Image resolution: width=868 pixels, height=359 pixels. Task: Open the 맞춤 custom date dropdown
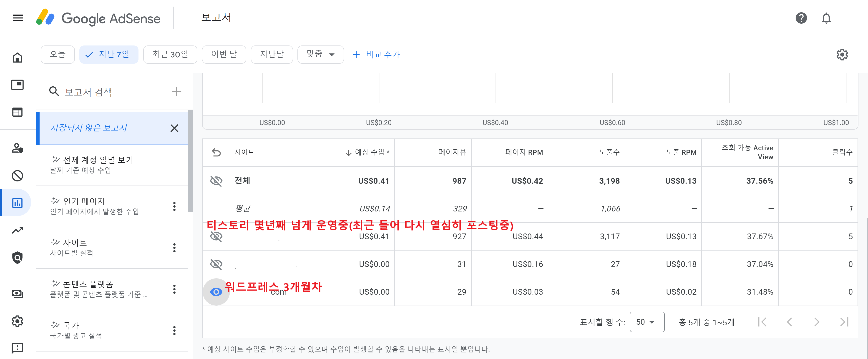point(320,55)
